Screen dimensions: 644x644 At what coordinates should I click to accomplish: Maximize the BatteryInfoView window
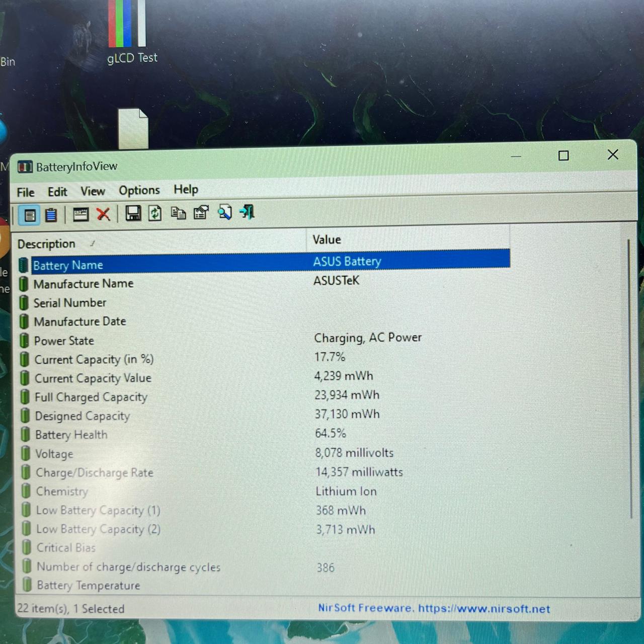coord(563,155)
